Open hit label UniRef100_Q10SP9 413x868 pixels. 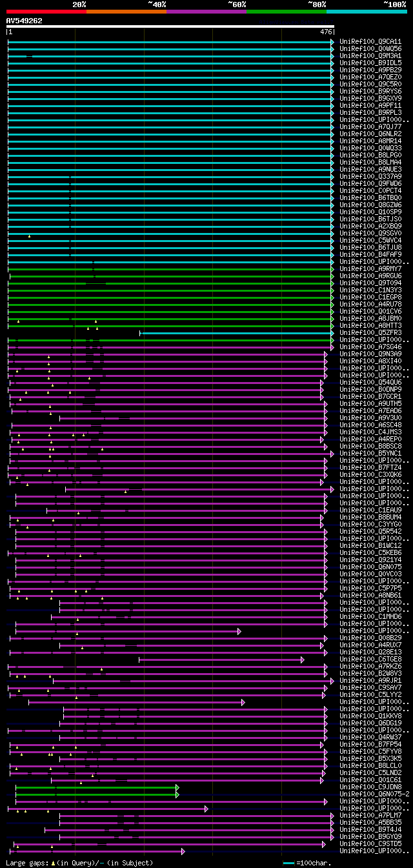tap(370, 212)
